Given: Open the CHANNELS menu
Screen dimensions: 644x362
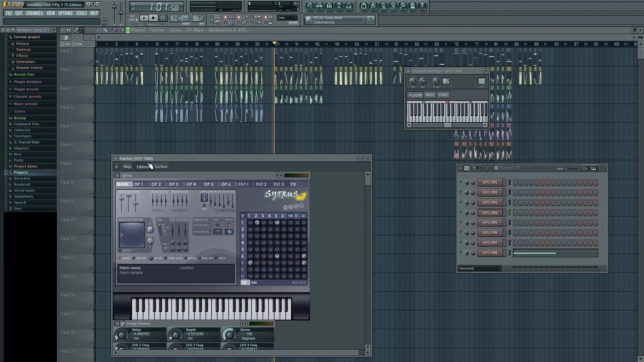Looking at the screenshot, I should point(34,13).
